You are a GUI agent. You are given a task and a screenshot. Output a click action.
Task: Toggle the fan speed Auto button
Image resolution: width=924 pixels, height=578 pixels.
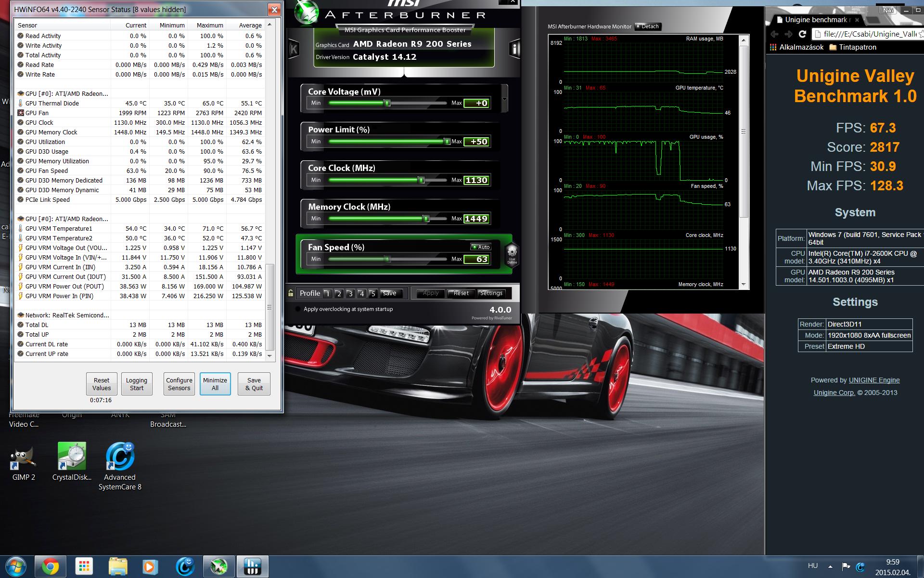(480, 247)
